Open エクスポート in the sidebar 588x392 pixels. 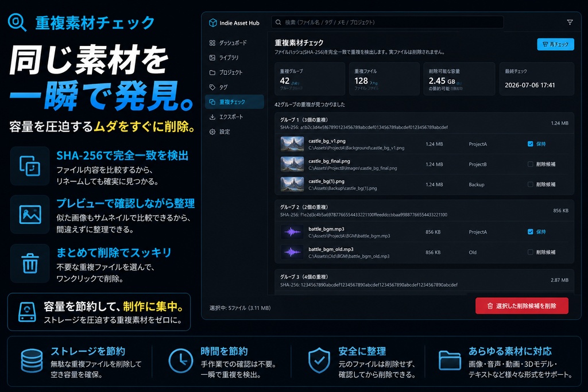click(234, 117)
